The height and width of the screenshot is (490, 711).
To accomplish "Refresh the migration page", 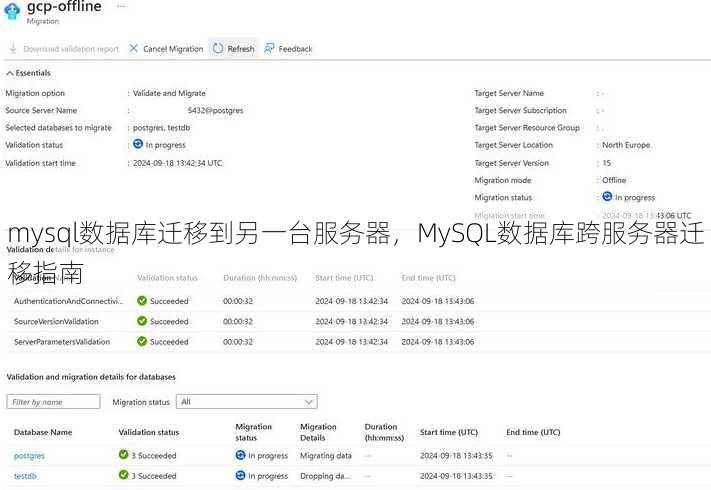I will point(234,49).
